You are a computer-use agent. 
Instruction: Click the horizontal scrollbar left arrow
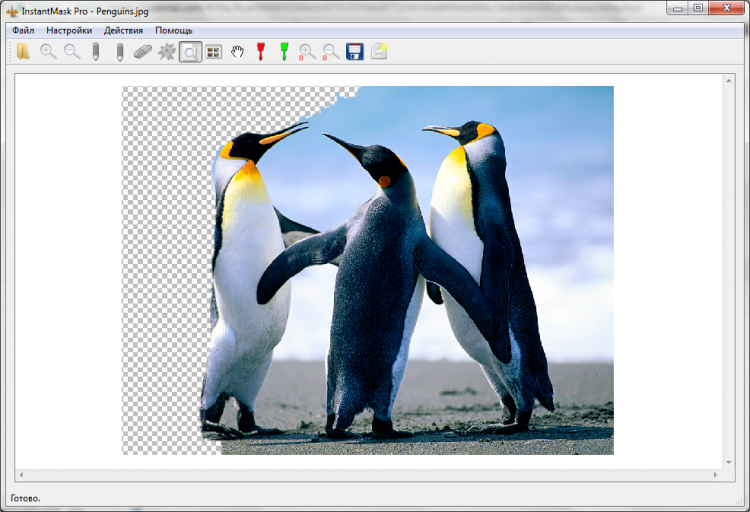pyautogui.click(x=21, y=475)
